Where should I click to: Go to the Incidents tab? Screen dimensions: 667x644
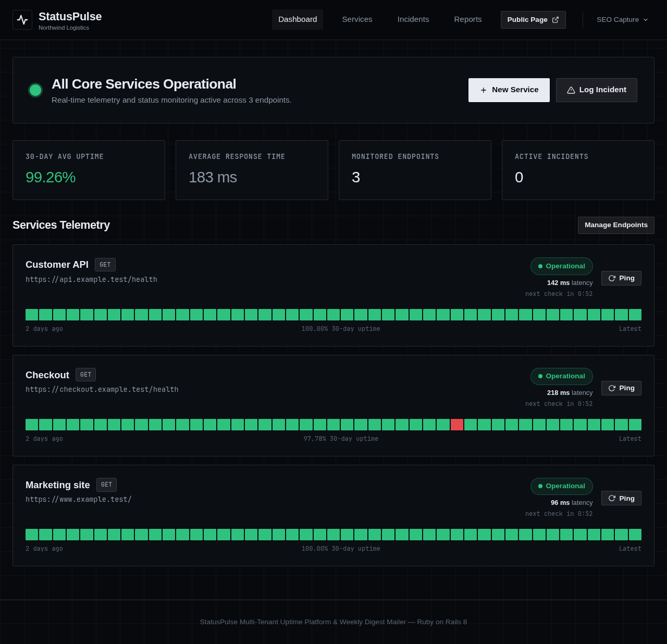tap(413, 19)
